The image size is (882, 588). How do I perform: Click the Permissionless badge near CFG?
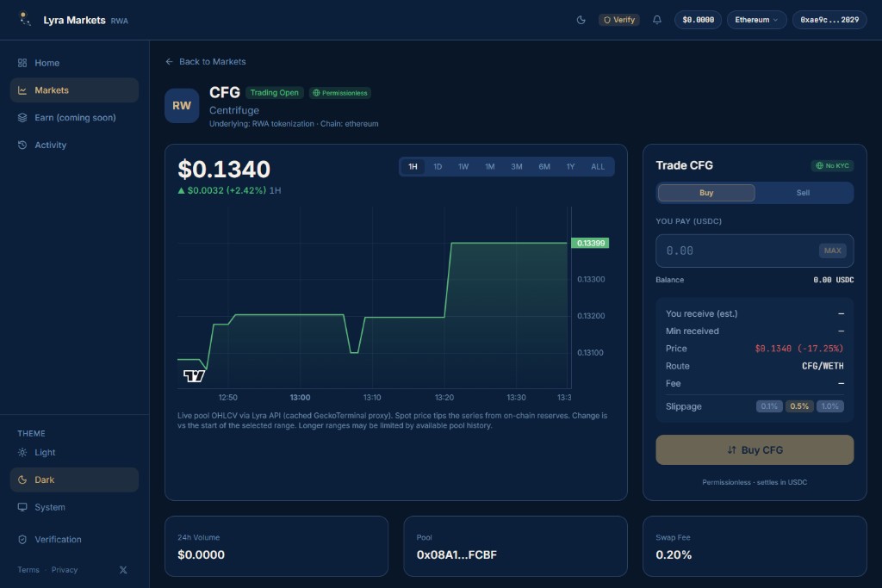click(339, 93)
